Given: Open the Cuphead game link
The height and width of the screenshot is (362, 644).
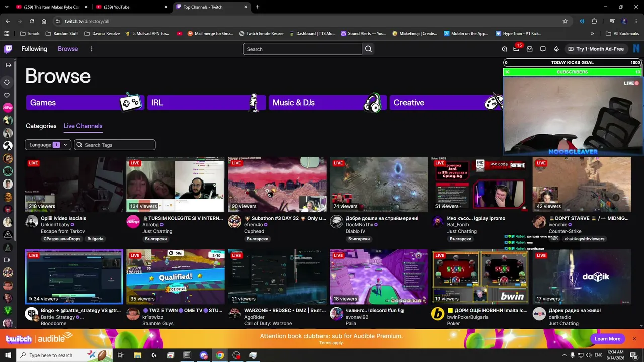Looking at the screenshot, I should pos(254,231).
